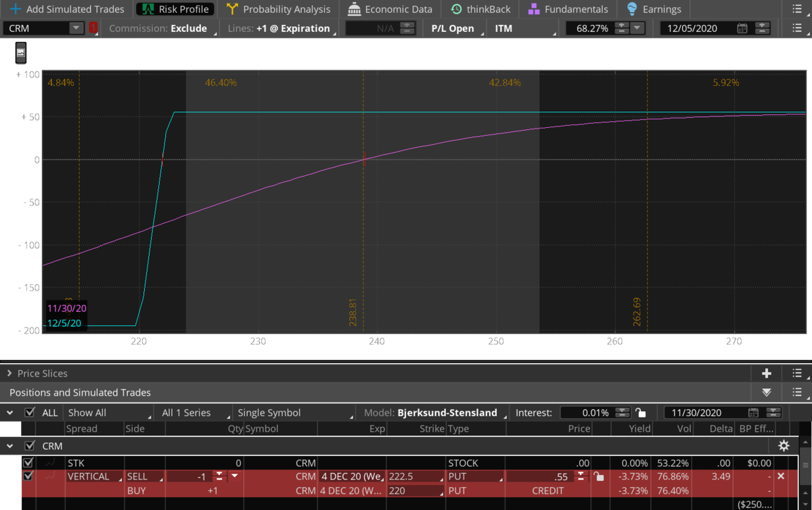Adjust the 68.27% stepper arrows

click(621, 28)
